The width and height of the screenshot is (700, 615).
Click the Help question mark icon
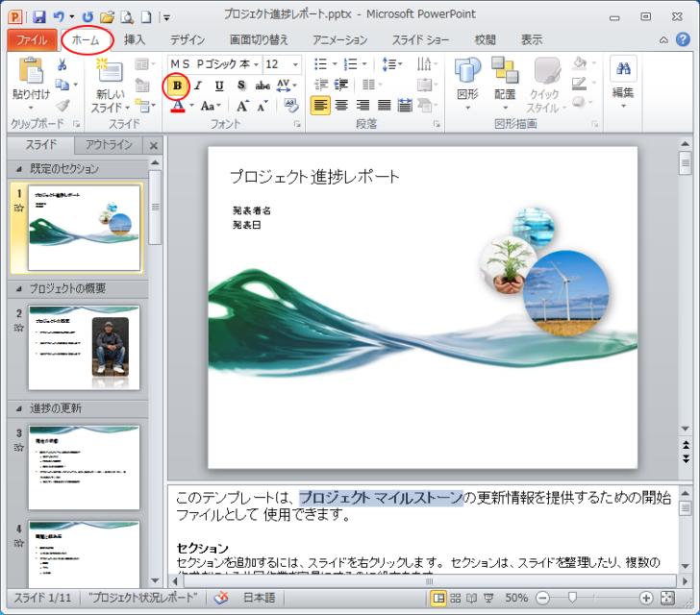point(683,39)
